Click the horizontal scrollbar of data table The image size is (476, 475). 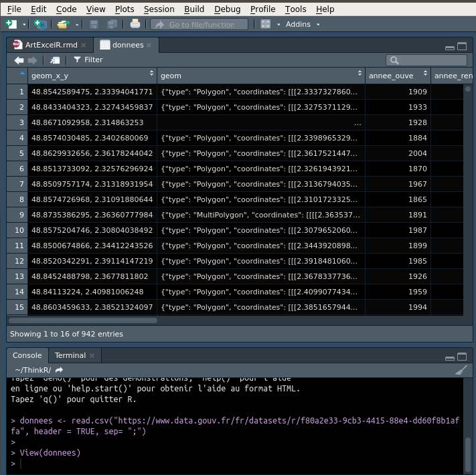click(x=83, y=320)
